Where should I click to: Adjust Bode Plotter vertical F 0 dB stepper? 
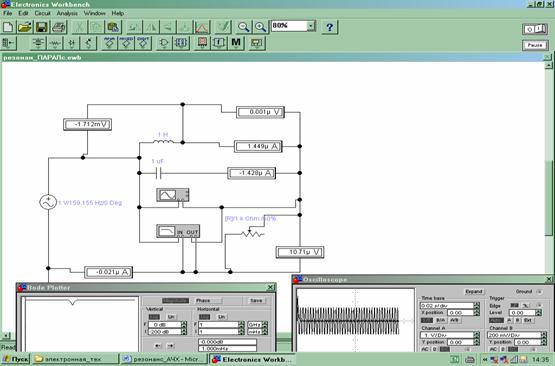coord(184,324)
